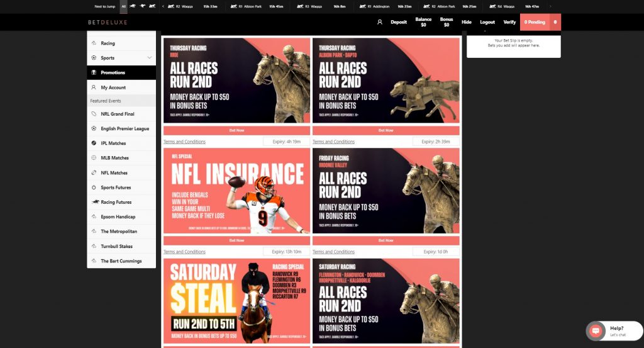The height and width of the screenshot is (348, 644).
Task: Click the 'Expiry: 1d 0h' label
Action: tap(435, 252)
